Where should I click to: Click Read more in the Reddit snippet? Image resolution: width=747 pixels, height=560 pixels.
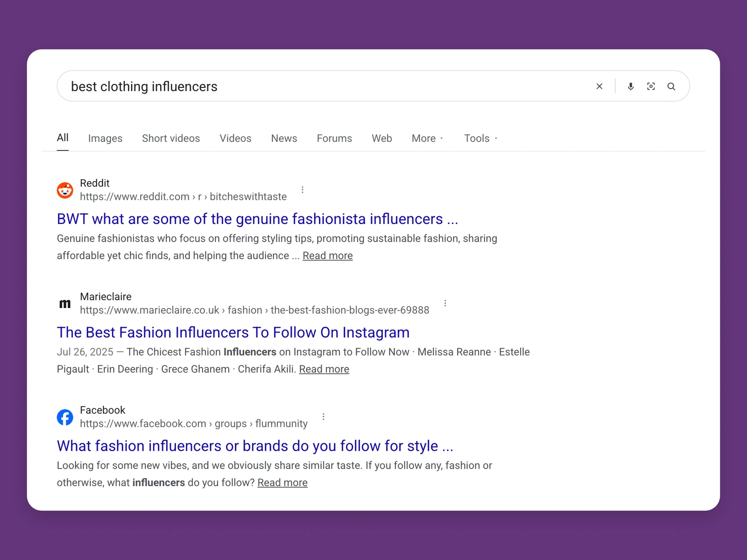tap(328, 256)
